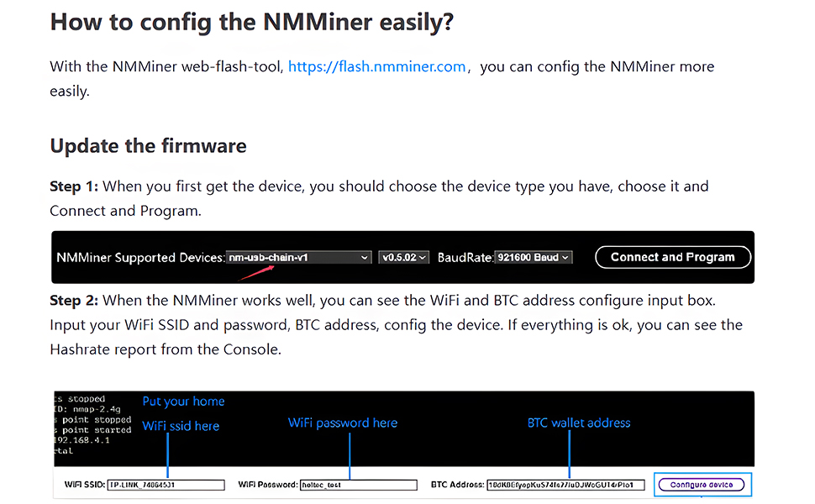Image resolution: width=815 pixels, height=504 pixels.
Task: Click the 'NMMiner Supported Devices' label
Action: [140, 258]
